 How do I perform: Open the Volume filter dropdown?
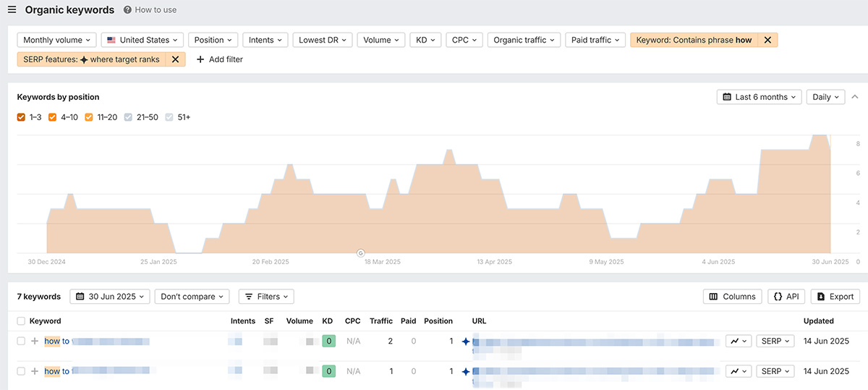[x=381, y=41]
